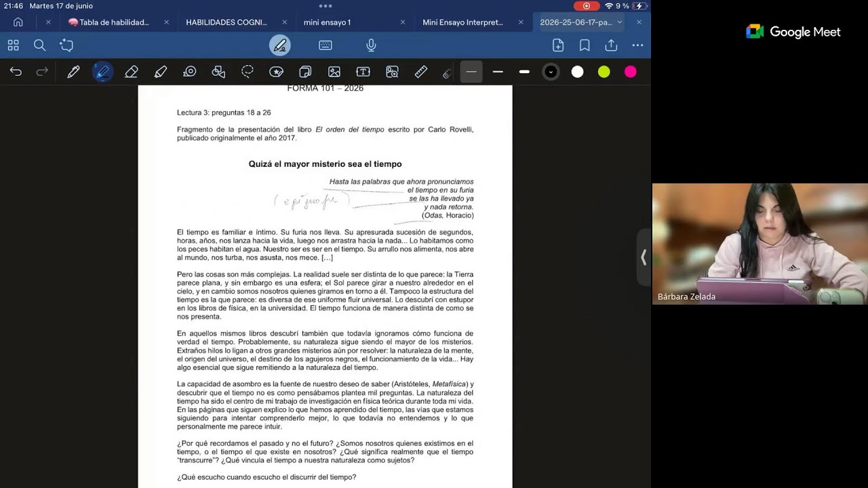Switch to the Mini Ensayo Interpret tab
The width and height of the screenshot is (868, 488).
tap(462, 22)
